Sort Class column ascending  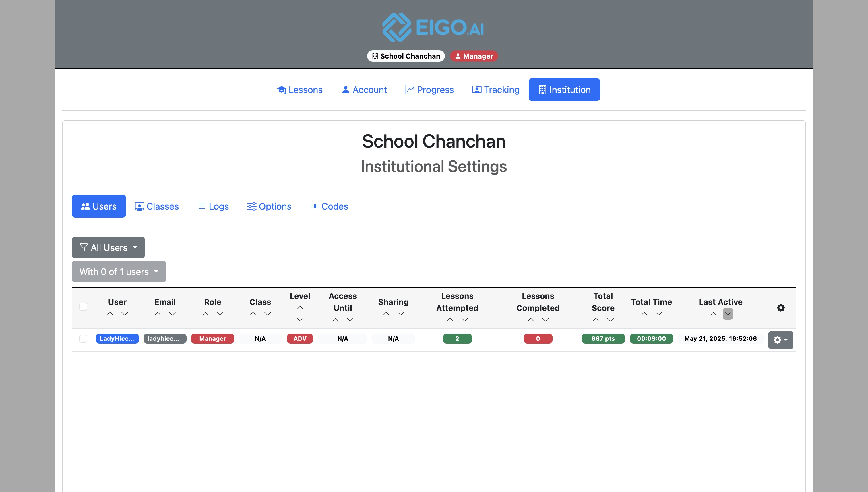click(253, 314)
